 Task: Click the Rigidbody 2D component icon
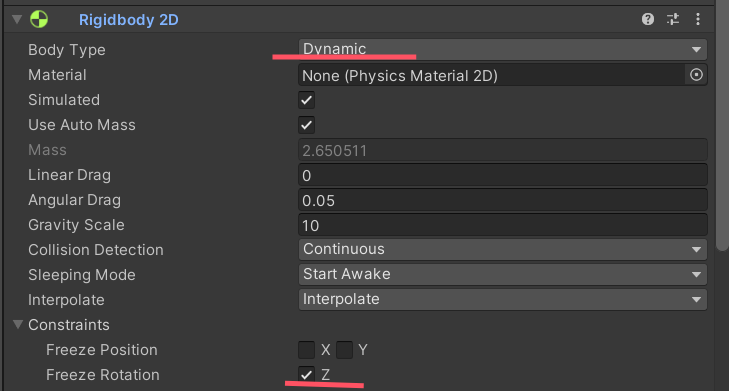[39, 20]
